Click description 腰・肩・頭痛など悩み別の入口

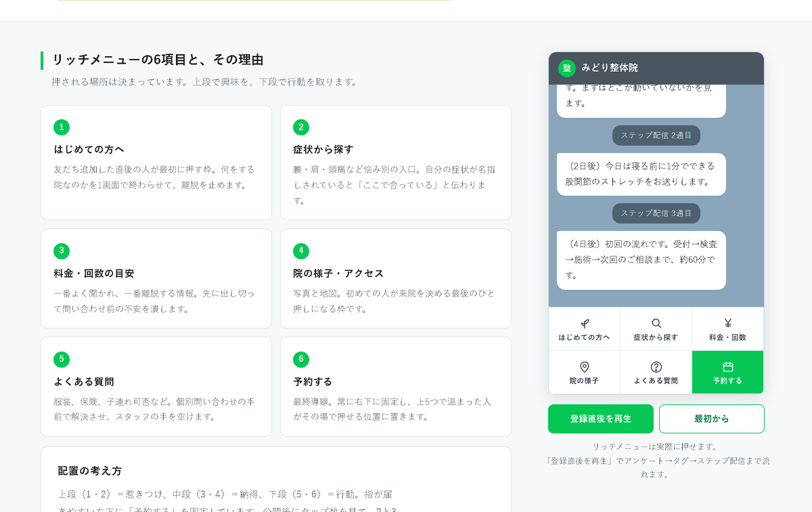pyautogui.click(x=394, y=185)
